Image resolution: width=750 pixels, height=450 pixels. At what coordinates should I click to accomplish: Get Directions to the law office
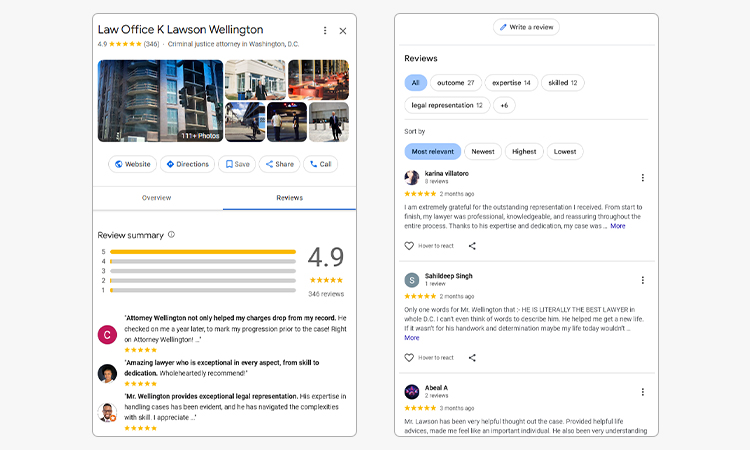coord(188,164)
